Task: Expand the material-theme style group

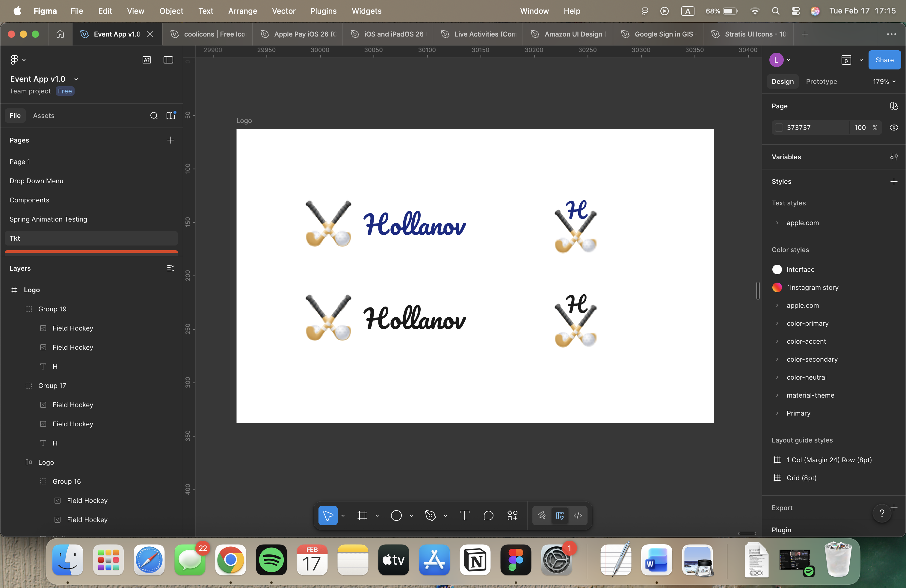Action: click(777, 395)
